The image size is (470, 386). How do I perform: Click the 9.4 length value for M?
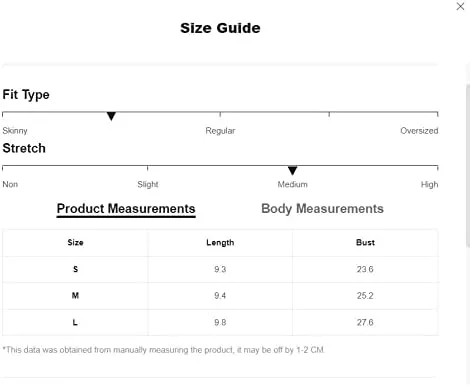(220, 296)
